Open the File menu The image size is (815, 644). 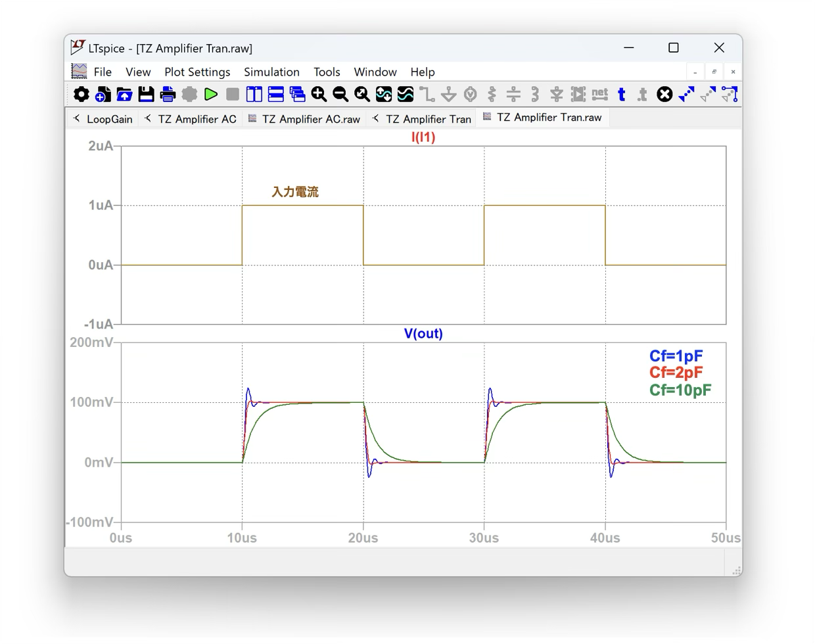coord(103,72)
